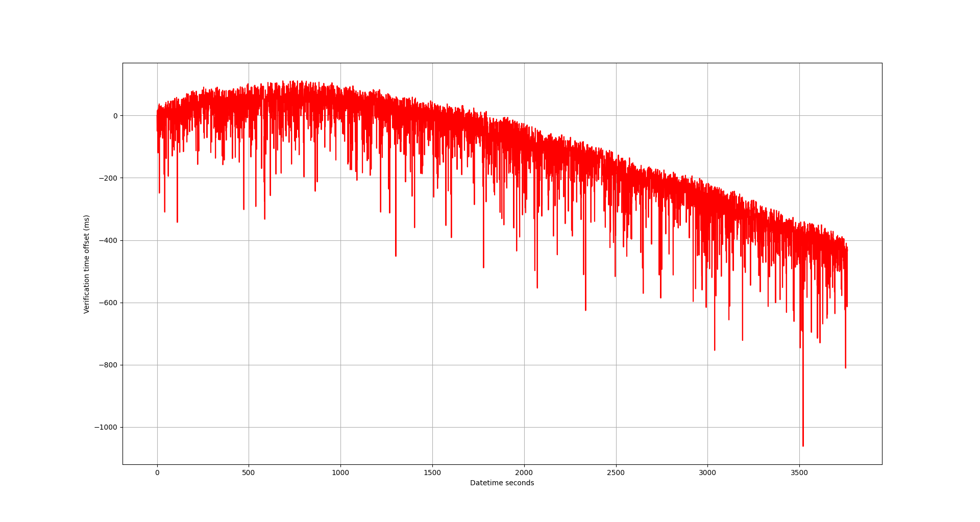Image resolution: width=980 pixels, height=522 pixels.
Task: Click the x-axis tick label 1500
Action: coord(432,473)
